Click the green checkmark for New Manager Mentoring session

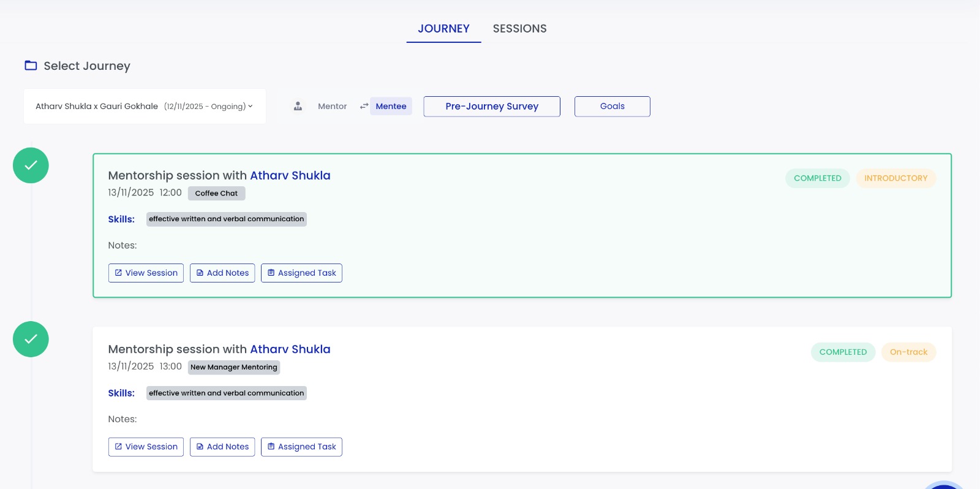tap(31, 339)
